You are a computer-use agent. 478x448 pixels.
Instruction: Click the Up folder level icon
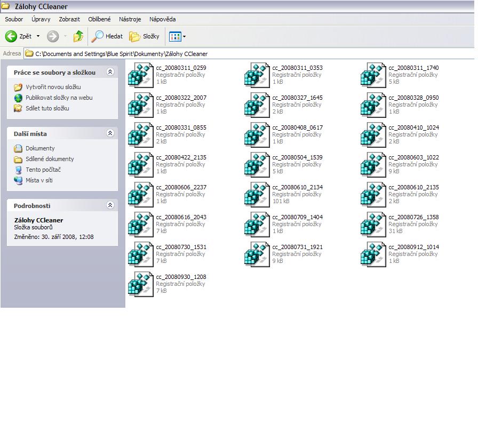click(78, 36)
